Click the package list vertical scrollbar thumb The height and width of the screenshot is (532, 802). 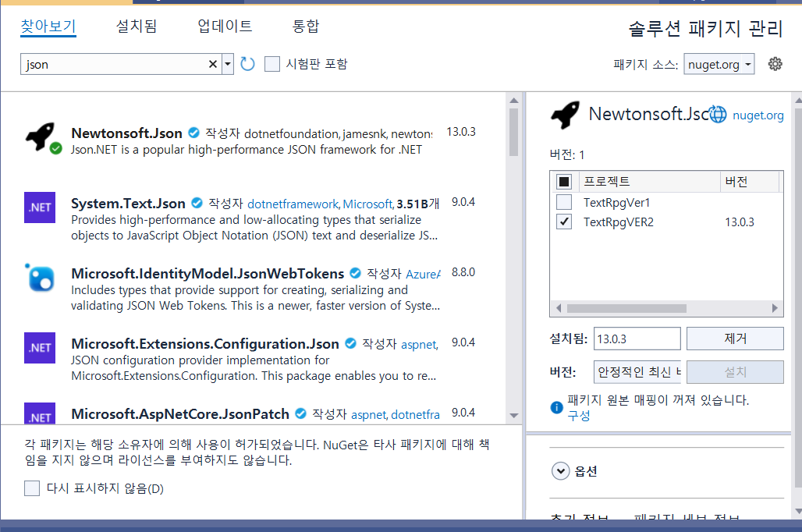514,132
